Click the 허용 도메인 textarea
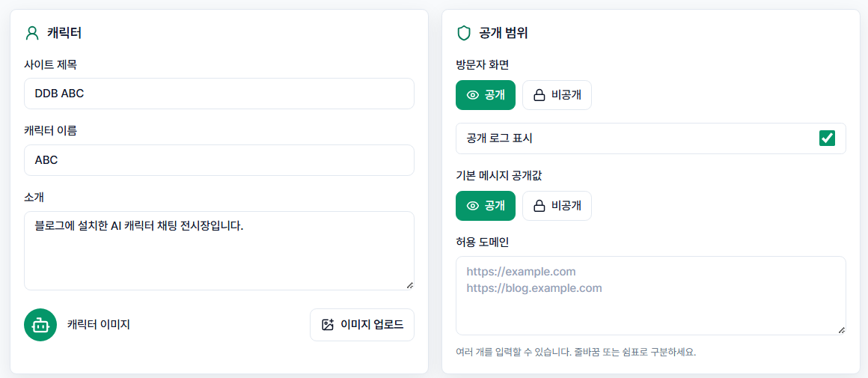 point(650,296)
